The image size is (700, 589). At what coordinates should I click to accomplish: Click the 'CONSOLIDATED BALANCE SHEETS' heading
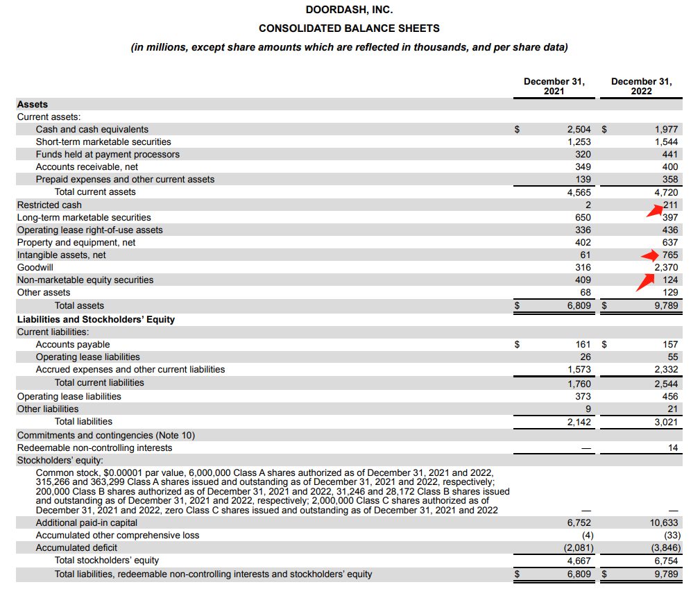[x=349, y=28]
